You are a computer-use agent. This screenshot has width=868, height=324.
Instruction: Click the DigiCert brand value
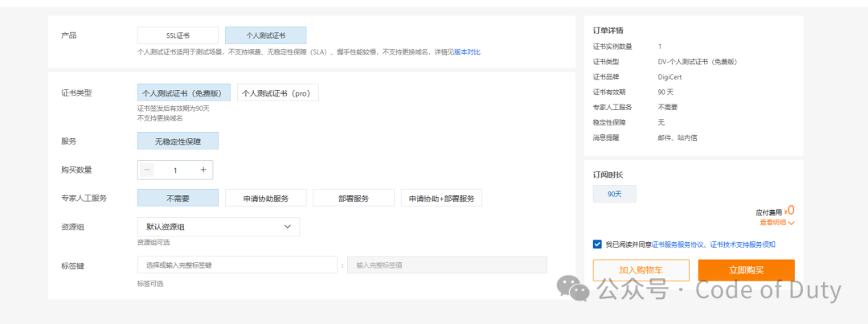pos(669,76)
